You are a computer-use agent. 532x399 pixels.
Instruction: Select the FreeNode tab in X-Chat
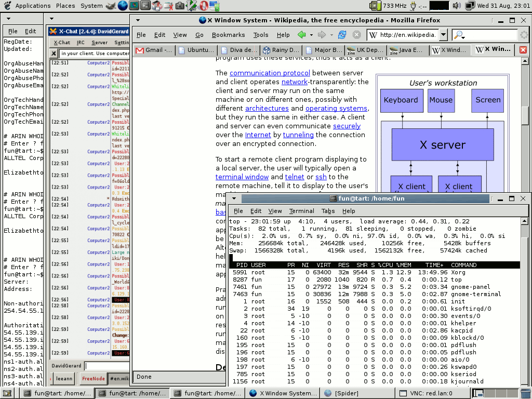point(93,379)
